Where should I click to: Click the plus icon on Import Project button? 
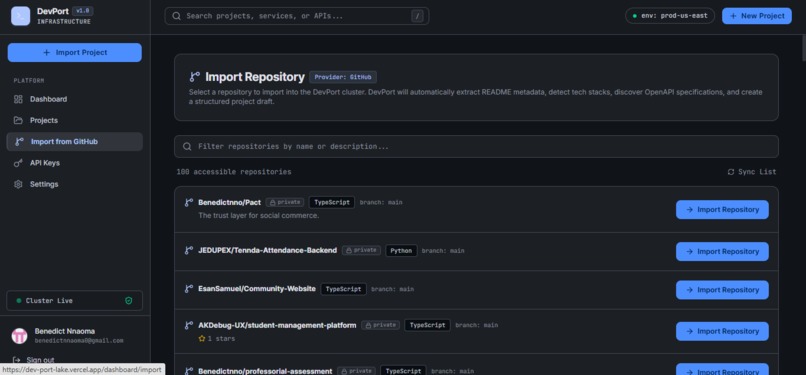coord(47,52)
